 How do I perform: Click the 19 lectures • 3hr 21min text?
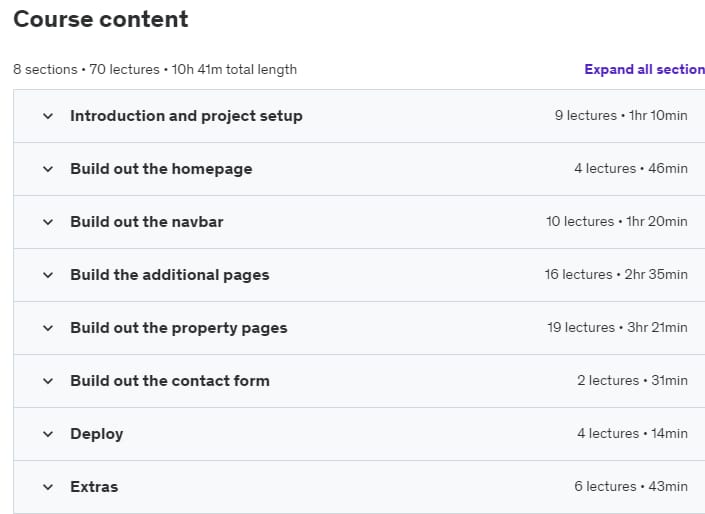(x=617, y=328)
